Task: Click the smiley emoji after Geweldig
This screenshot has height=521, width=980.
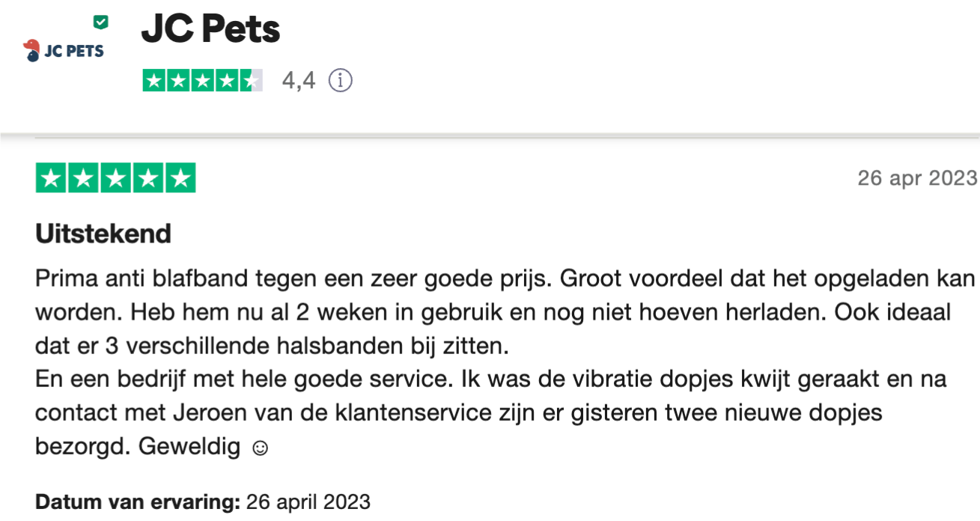Action: 259,448
